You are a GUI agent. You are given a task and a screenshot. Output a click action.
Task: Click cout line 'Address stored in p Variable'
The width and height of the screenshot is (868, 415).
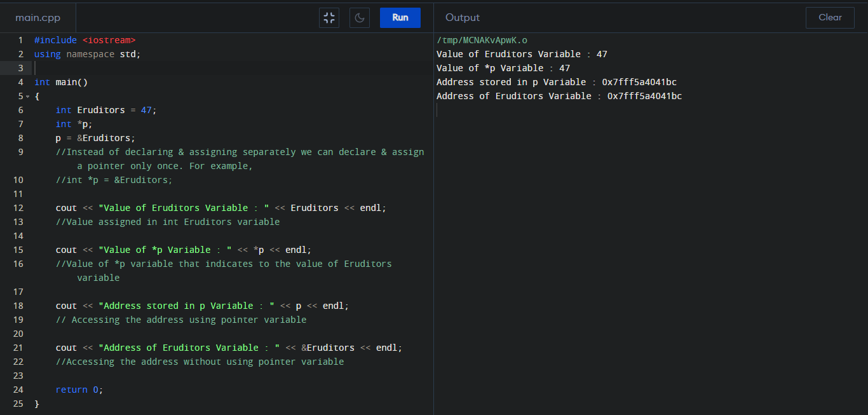(202, 306)
